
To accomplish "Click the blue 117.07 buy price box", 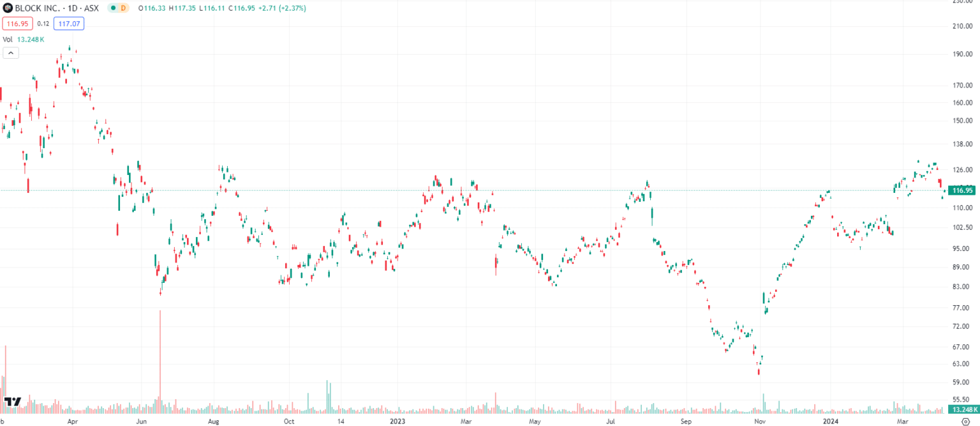I will [x=69, y=23].
